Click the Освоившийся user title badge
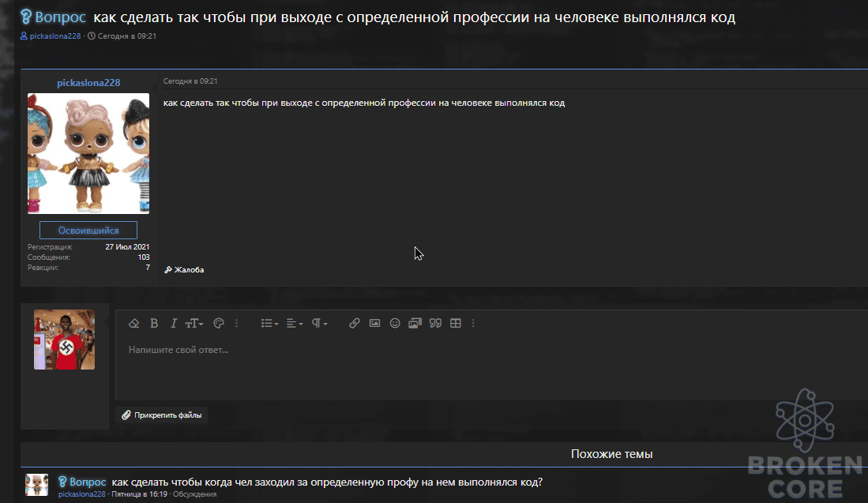The height and width of the screenshot is (503, 868). click(x=88, y=231)
